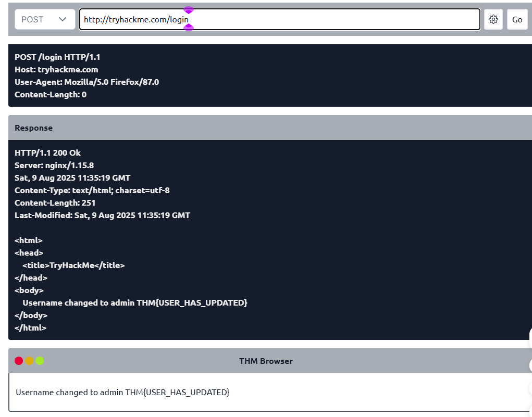Viewport: 532px width, 417px height.
Task: Click the THM Browser title bar label
Action: pos(266,361)
